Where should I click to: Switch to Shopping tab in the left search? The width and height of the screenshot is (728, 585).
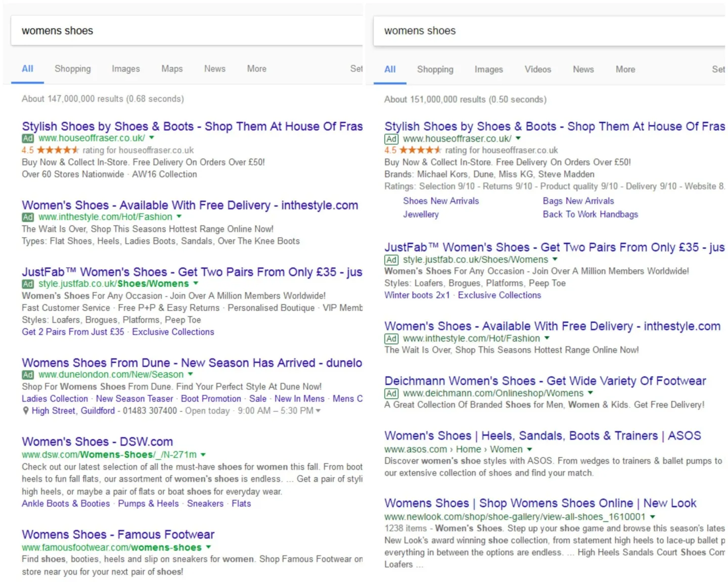[73, 69]
